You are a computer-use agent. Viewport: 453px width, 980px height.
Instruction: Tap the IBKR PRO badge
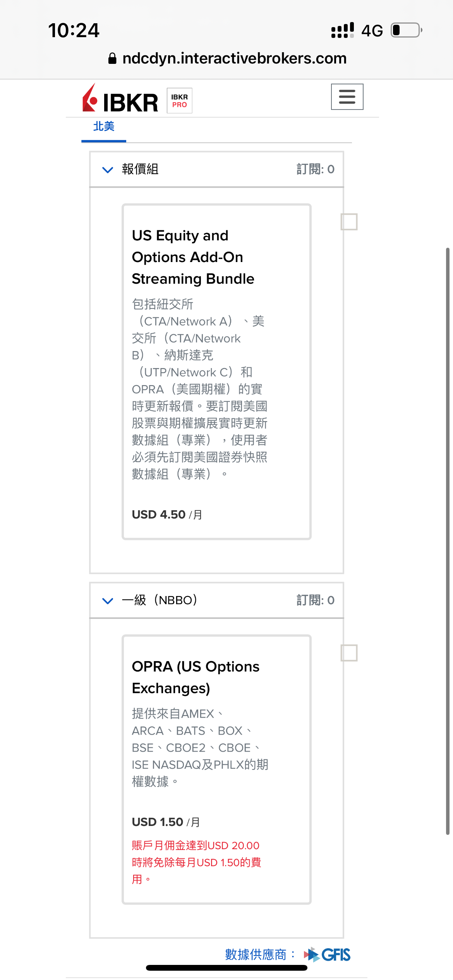(x=180, y=101)
